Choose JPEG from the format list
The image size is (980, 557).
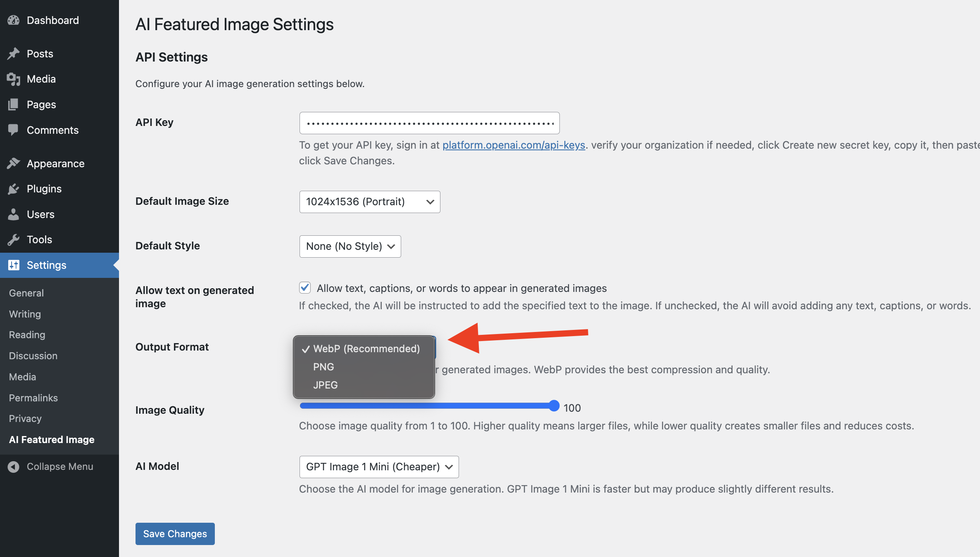tap(325, 384)
